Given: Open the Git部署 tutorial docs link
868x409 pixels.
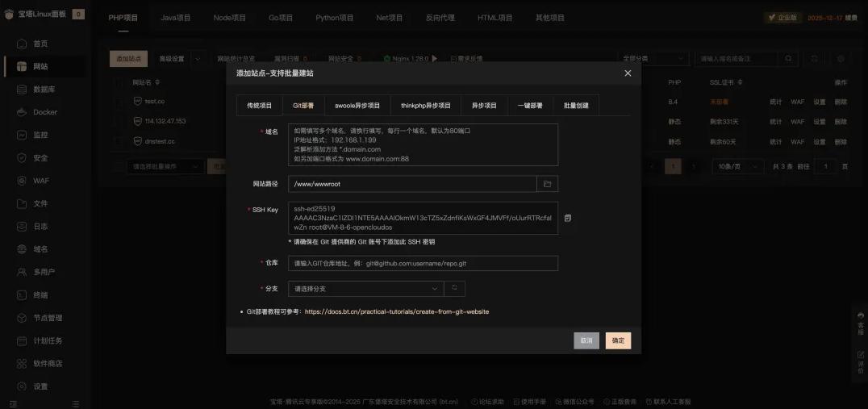Looking at the screenshot, I should point(396,311).
